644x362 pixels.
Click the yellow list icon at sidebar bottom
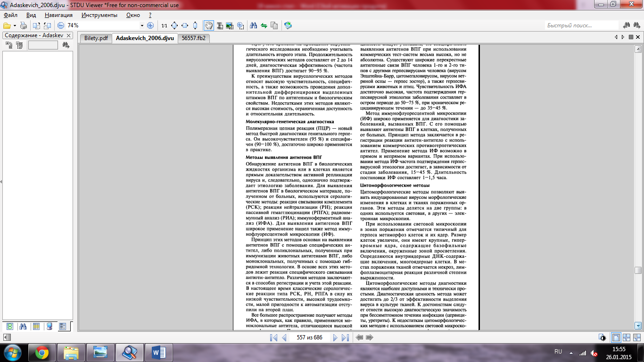click(36, 326)
